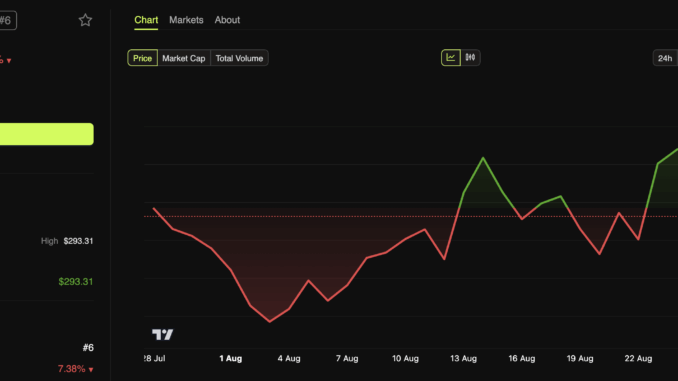The width and height of the screenshot is (678, 381).
Task: Click the 7 Aug date label
Action: 347,359
